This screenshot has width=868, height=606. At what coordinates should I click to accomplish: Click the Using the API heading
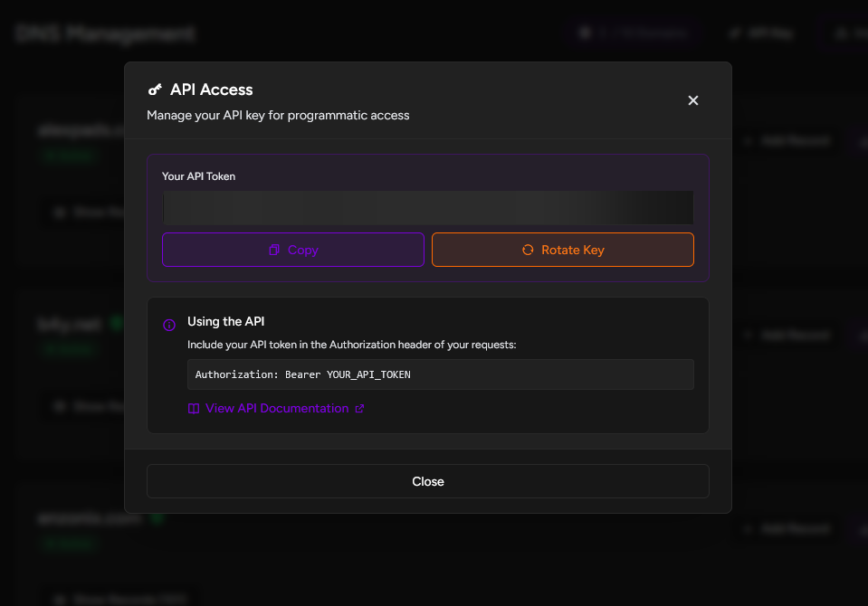coord(225,321)
